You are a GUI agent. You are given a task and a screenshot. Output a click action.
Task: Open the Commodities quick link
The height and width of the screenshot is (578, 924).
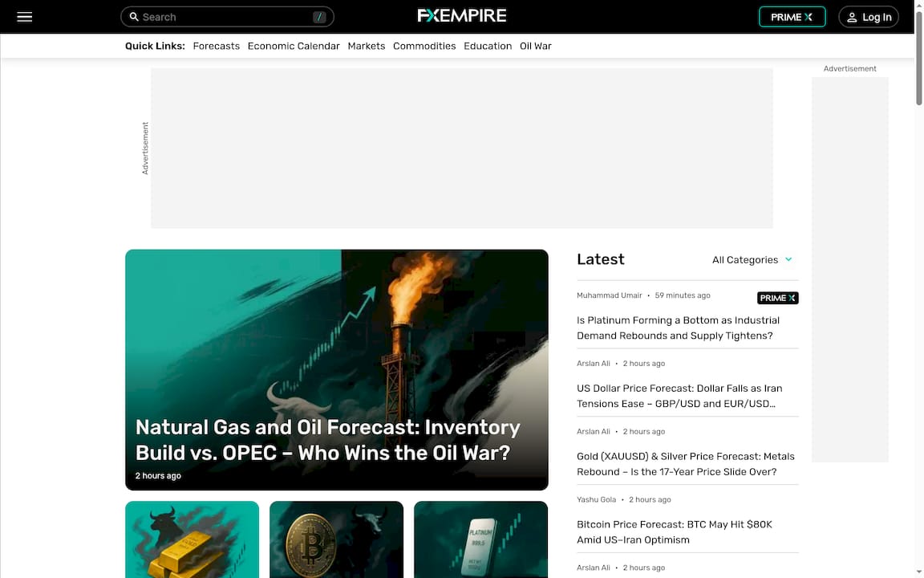click(x=424, y=46)
